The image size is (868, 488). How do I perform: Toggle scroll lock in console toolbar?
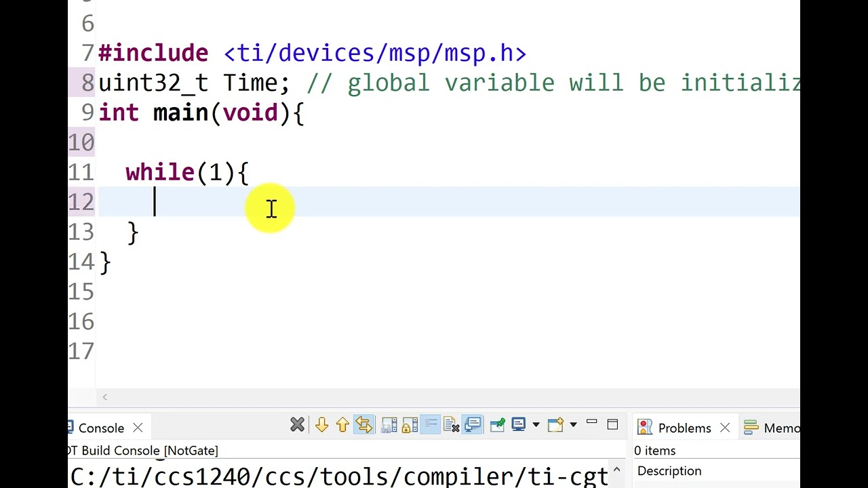pos(410,425)
